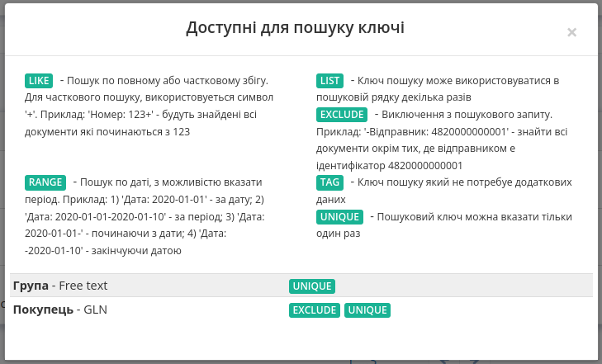Click the RANGE badge in legend
The image size is (602, 364).
click(45, 182)
